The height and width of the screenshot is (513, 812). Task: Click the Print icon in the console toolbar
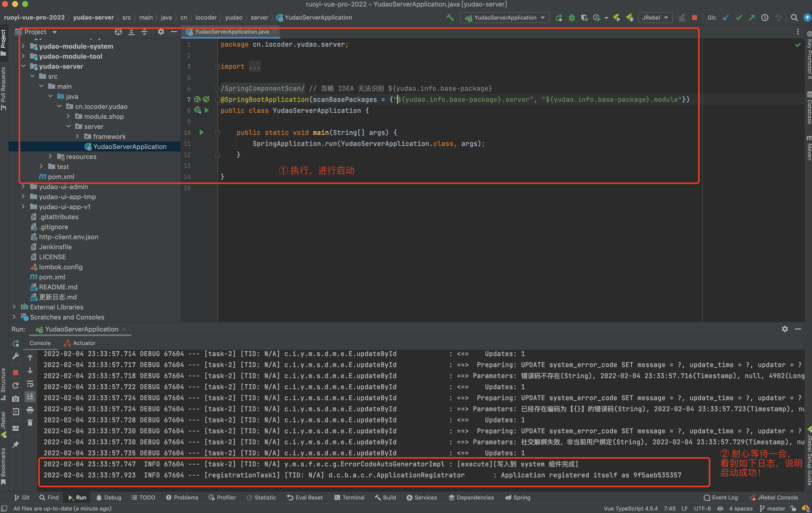pos(30,410)
